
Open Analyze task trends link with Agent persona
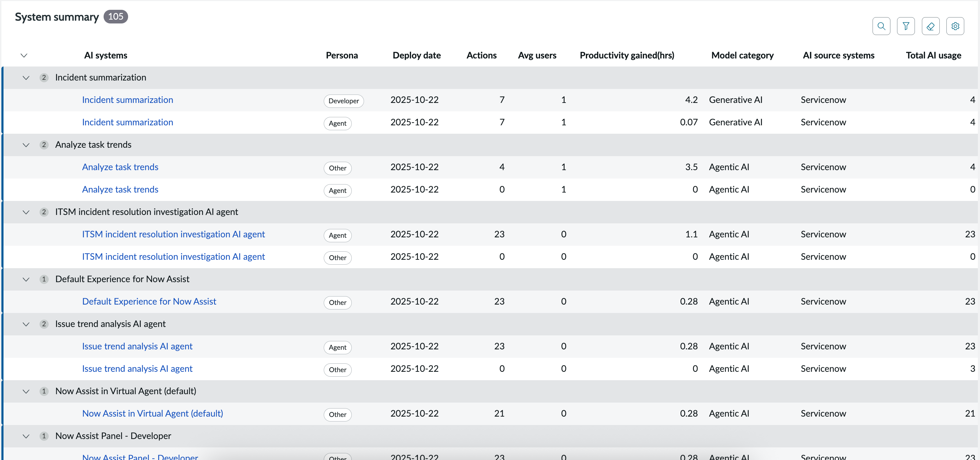[x=120, y=189]
